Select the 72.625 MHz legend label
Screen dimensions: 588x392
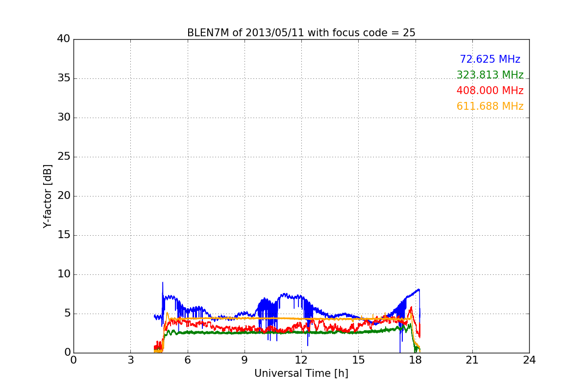[x=490, y=59]
